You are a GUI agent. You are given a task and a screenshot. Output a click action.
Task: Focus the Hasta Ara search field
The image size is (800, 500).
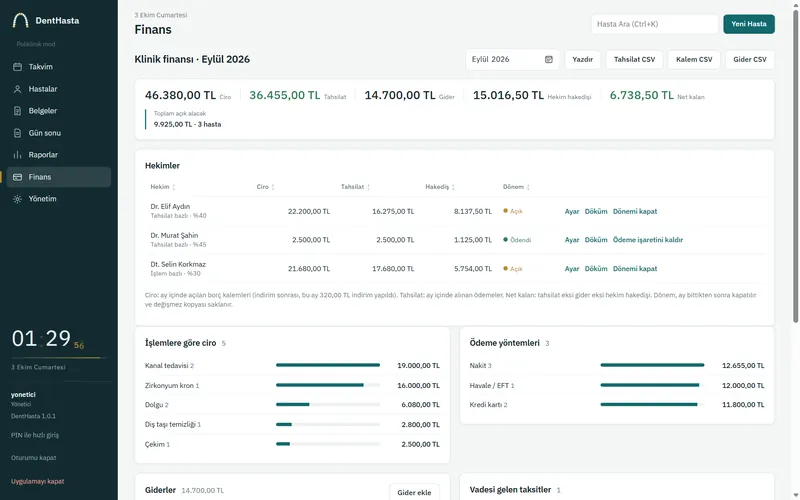click(x=655, y=24)
